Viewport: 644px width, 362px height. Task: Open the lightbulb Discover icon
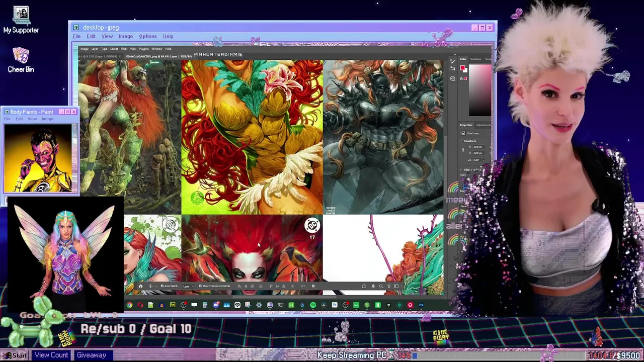388,286
